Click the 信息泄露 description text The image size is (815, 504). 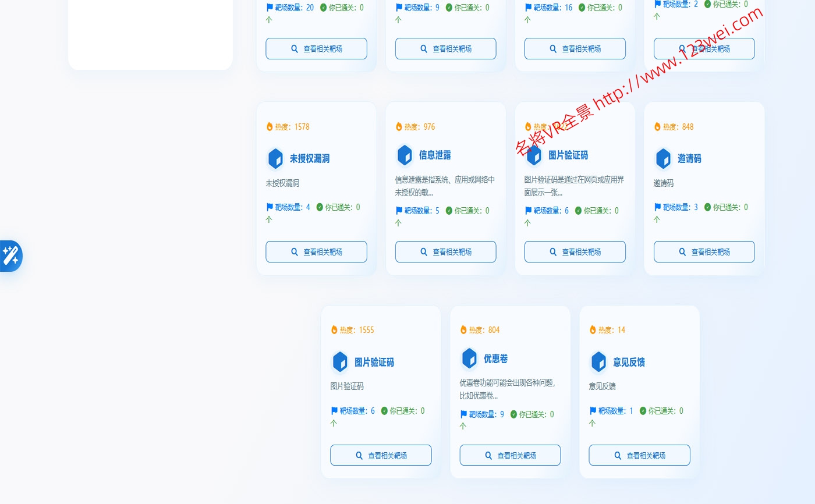click(445, 186)
